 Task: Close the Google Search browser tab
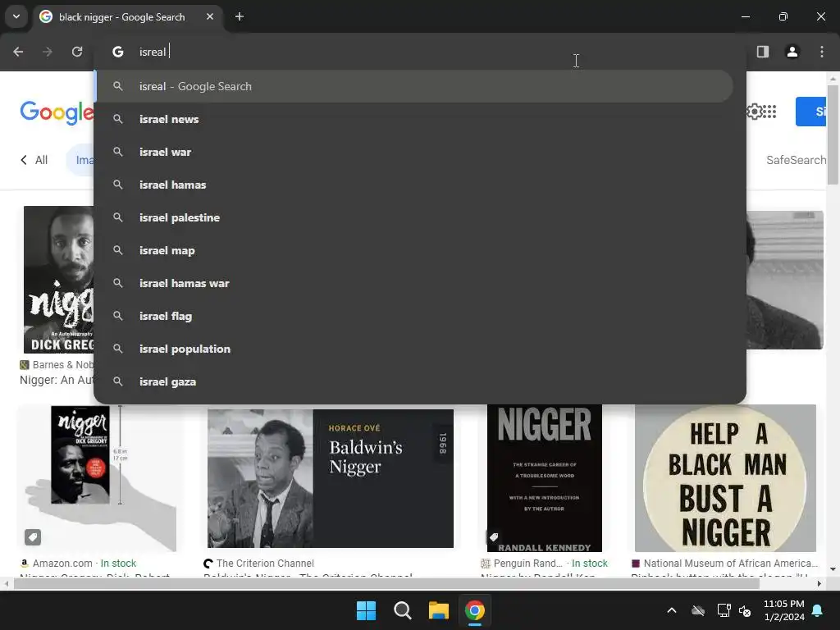[210, 16]
